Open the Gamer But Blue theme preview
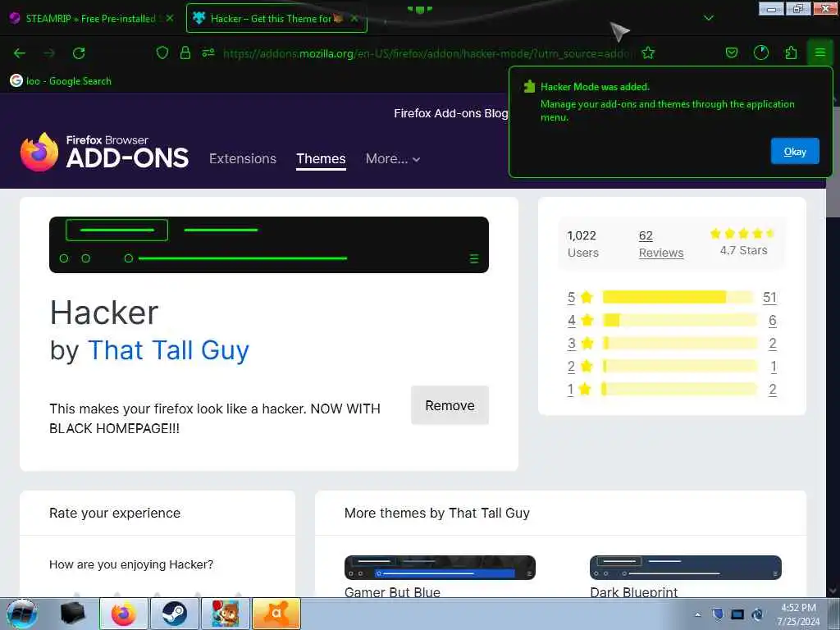This screenshot has width=840, height=630. click(440, 568)
